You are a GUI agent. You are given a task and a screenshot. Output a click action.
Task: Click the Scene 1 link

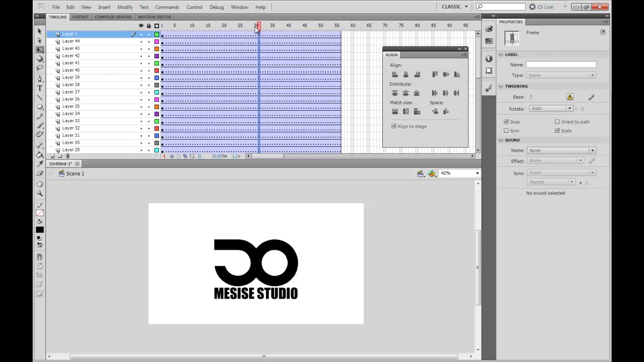(x=75, y=173)
